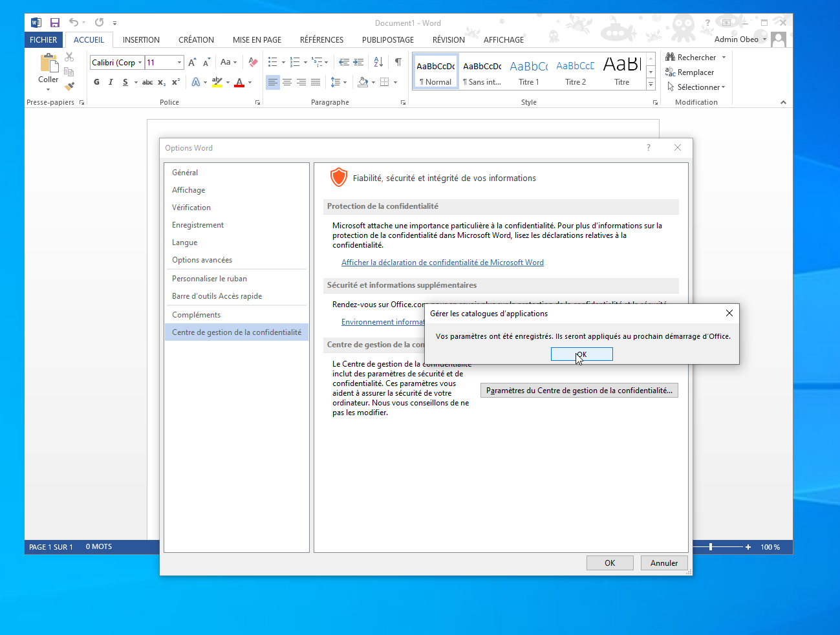Apply red font color

[239, 82]
